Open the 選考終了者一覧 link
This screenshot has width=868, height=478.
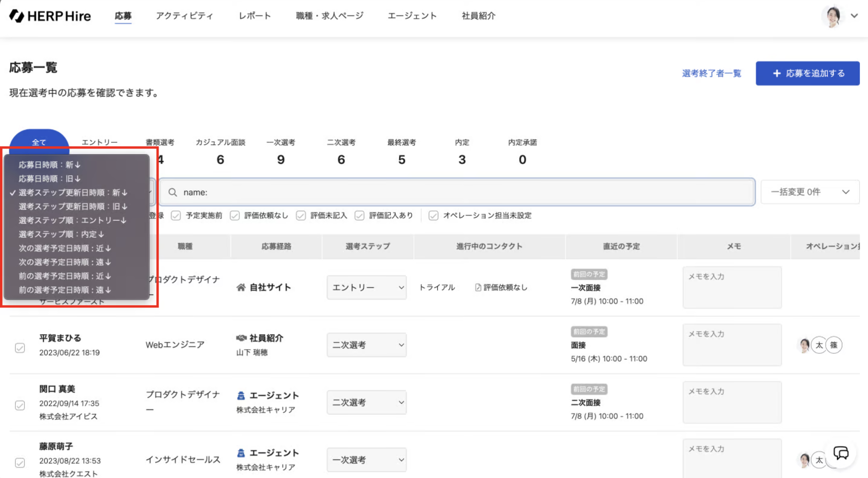pos(711,73)
